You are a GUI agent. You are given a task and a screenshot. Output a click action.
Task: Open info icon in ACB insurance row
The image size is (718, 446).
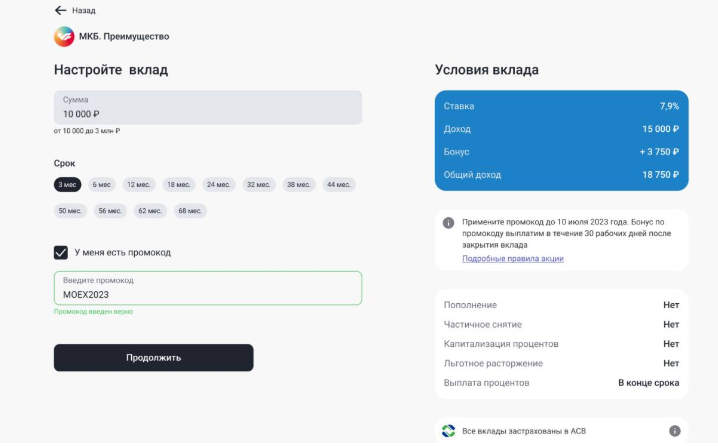click(674, 431)
